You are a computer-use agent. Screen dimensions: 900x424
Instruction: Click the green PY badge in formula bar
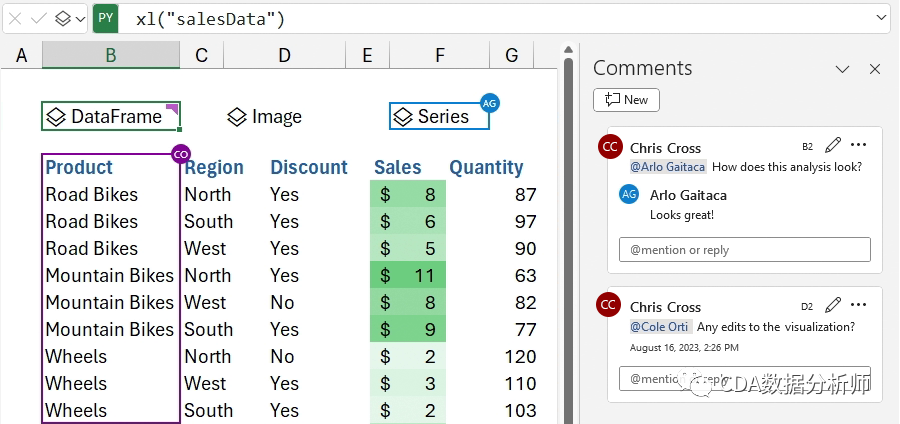click(x=106, y=18)
